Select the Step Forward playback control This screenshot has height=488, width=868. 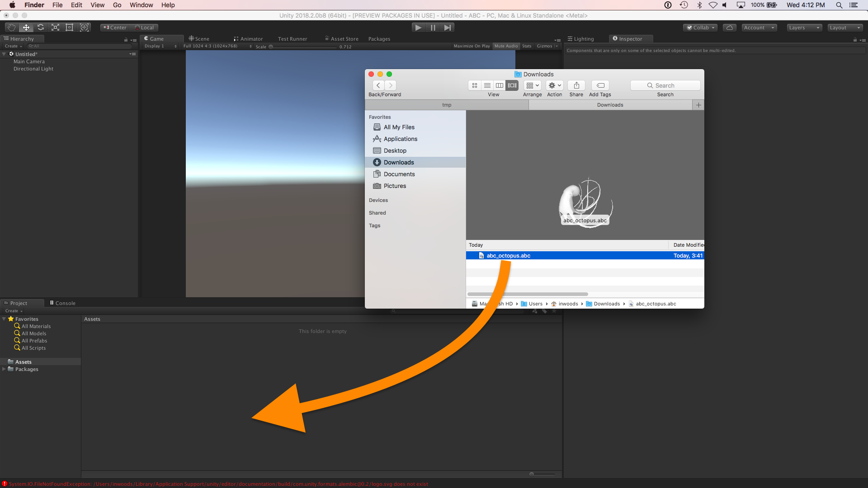point(448,28)
